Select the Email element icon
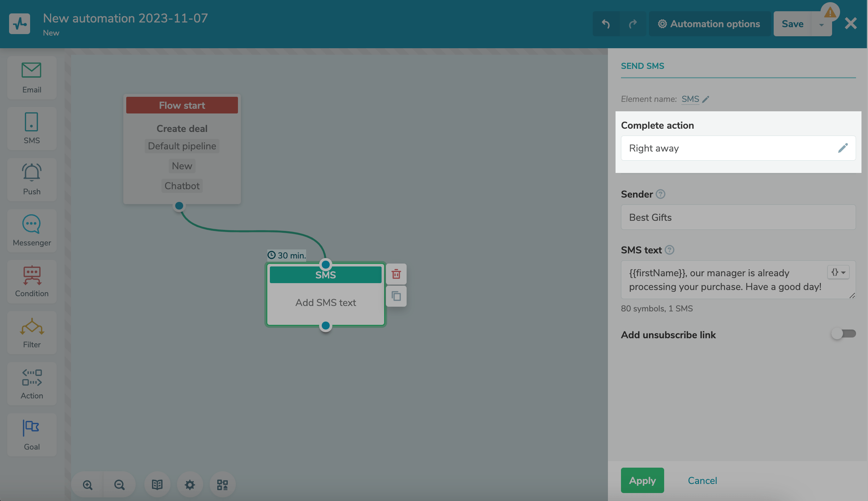 click(32, 70)
